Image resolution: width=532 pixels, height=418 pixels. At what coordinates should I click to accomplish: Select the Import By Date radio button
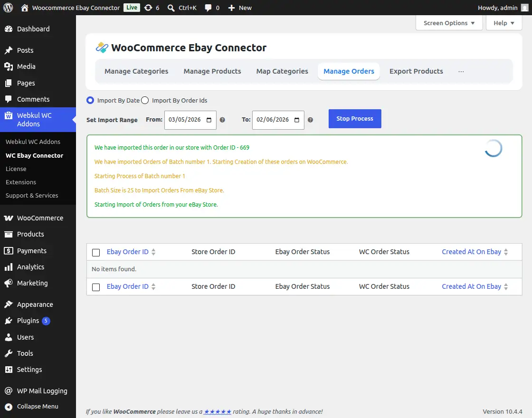click(90, 100)
